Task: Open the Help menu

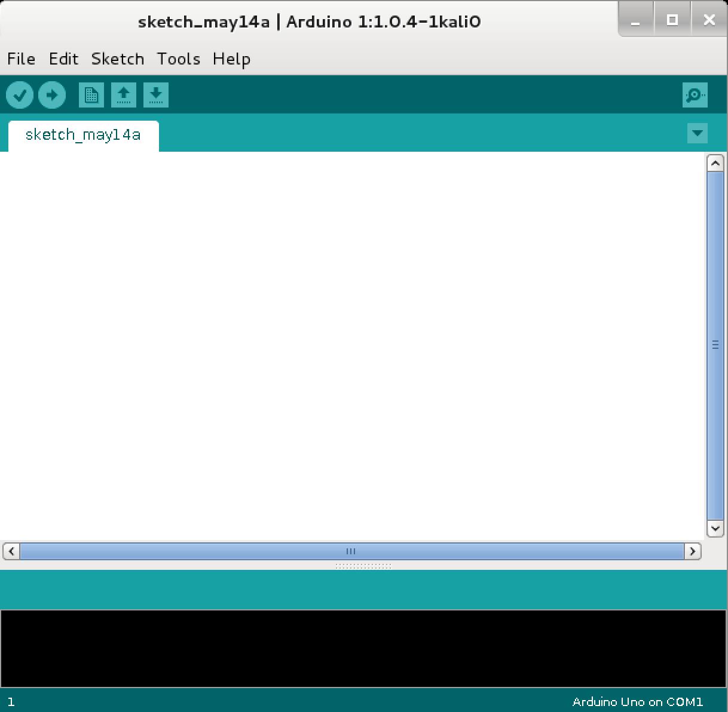Action: click(231, 59)
